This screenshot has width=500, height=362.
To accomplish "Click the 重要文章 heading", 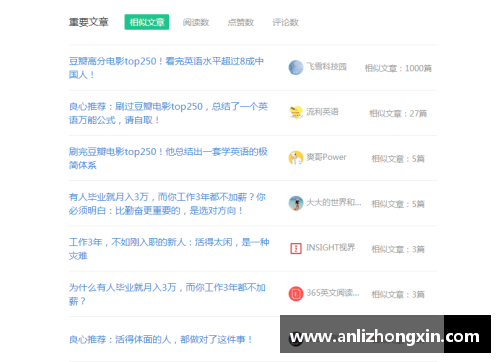I will pos(89,22).
